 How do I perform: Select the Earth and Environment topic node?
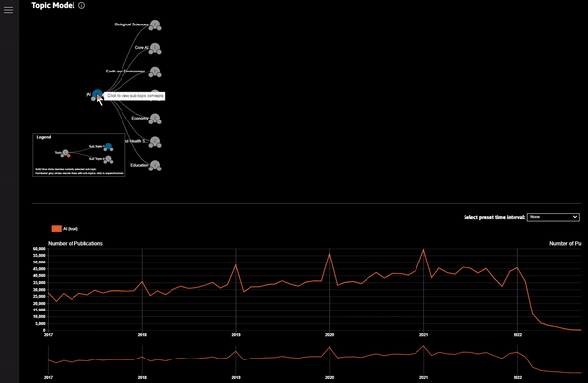tap(155, 72)
